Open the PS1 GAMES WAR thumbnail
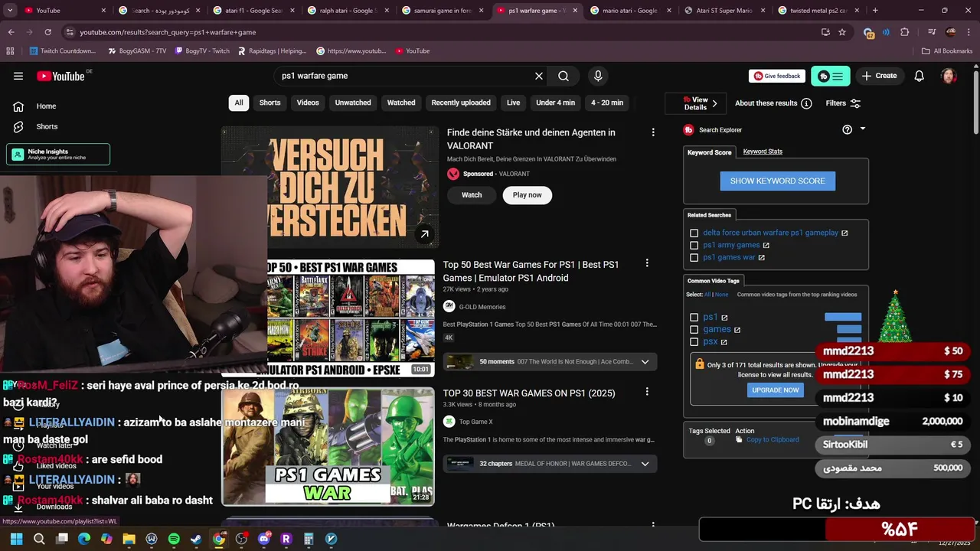This screenshot has height=551, width=980. pos(328,446)
